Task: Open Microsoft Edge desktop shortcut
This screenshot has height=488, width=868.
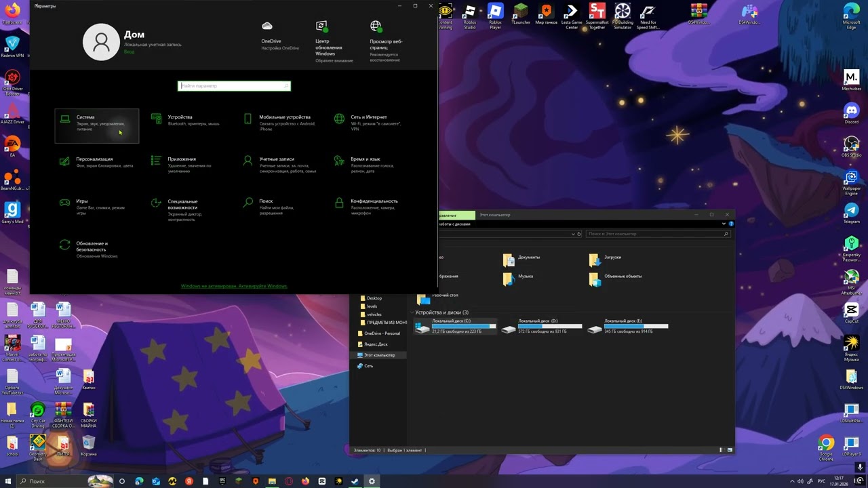Action: pyautogui.click(x=851, y=16)
